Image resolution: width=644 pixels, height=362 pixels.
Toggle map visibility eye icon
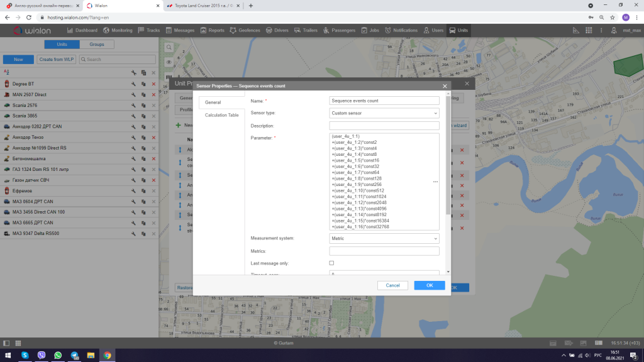click(169, 62)
